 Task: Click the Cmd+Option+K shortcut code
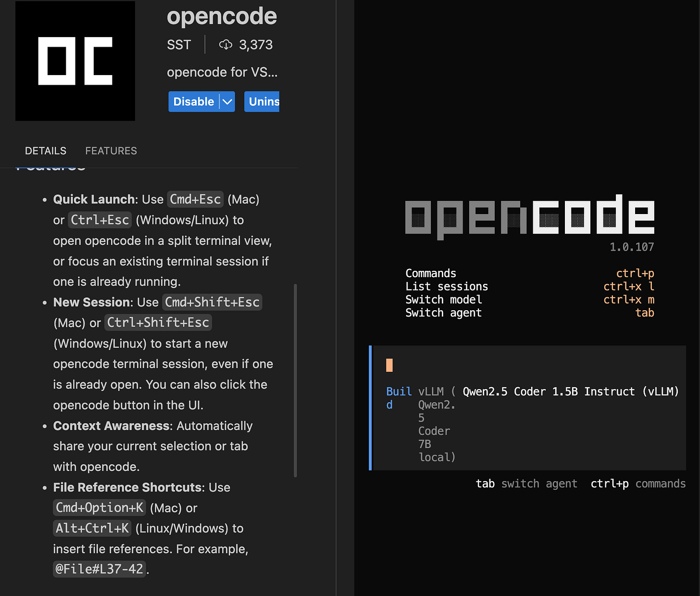coord(100,507)
